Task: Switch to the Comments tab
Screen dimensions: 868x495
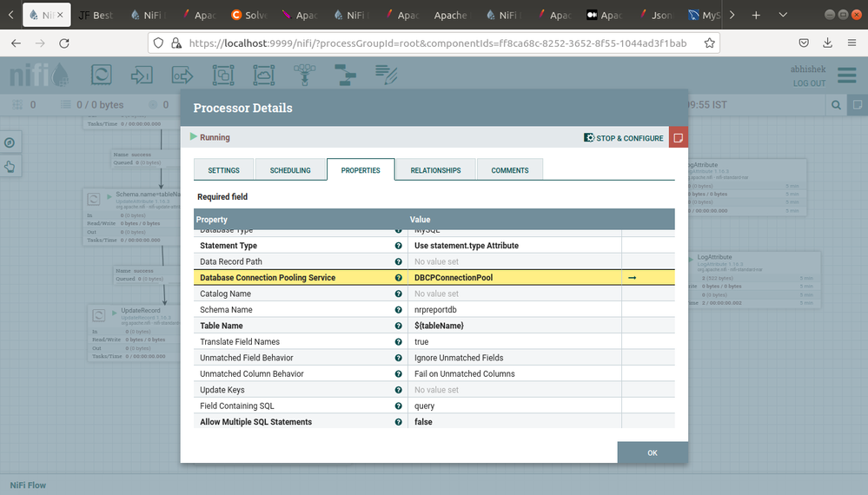Action: pyautogui.click(x=510, y=170)
